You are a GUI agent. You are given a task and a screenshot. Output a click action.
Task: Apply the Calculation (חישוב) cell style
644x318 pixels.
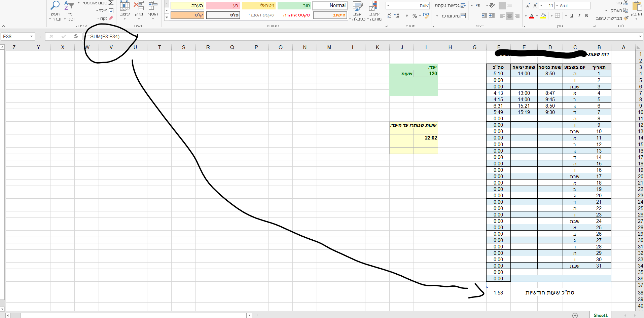point(330,15)
